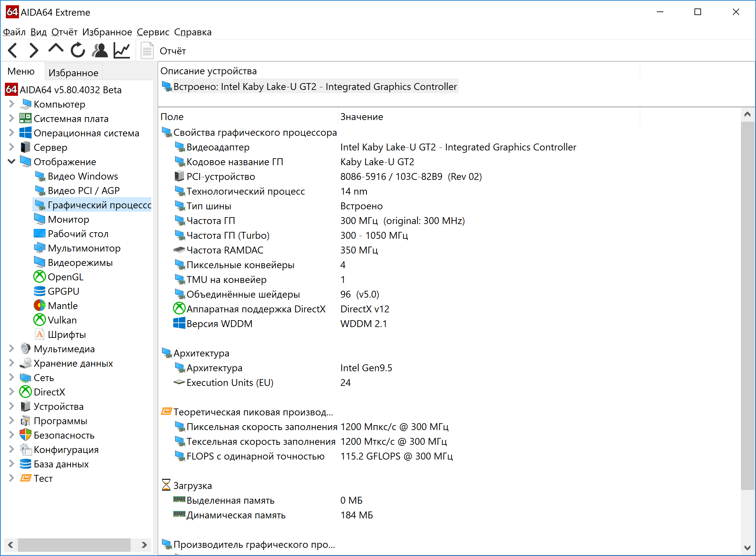Viewport: 756px width, 556px height.
Task: Expand the Компьютер tree node
Action: 11,104
